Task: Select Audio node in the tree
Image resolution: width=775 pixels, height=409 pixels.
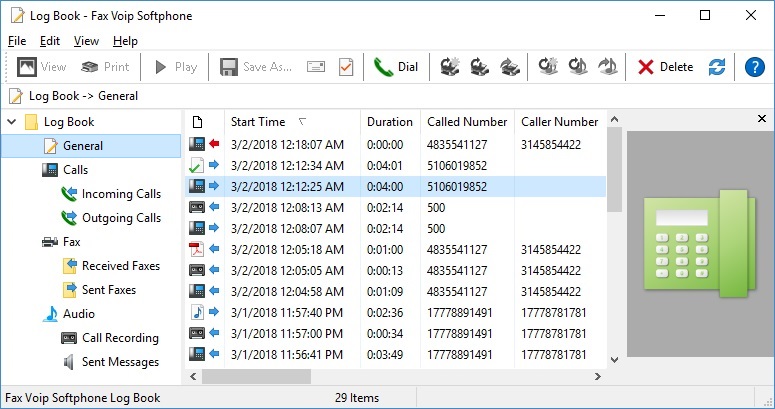Action: 69,314
